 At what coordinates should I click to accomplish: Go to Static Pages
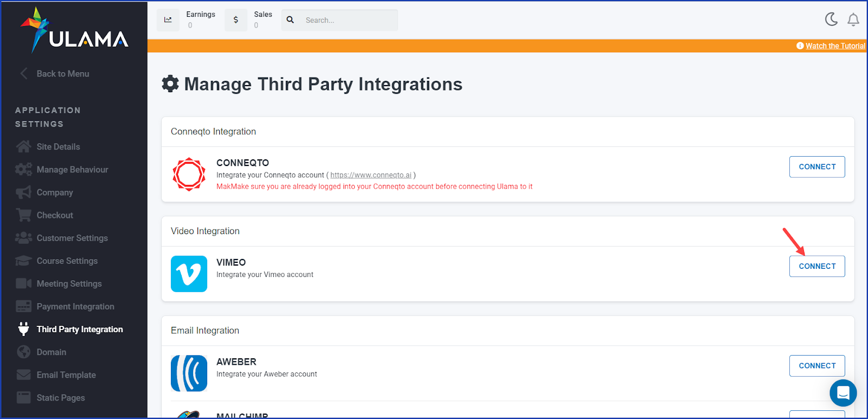click(x=61, y=397)
